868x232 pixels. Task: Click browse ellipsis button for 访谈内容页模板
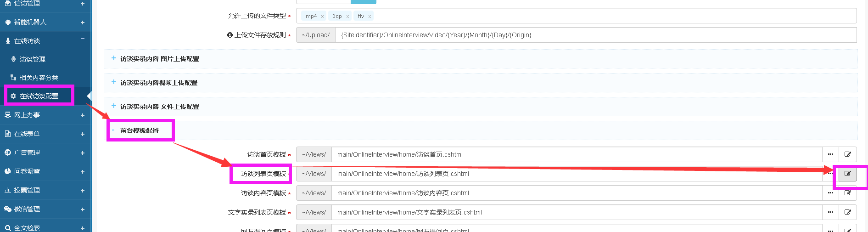pos(830,193)
